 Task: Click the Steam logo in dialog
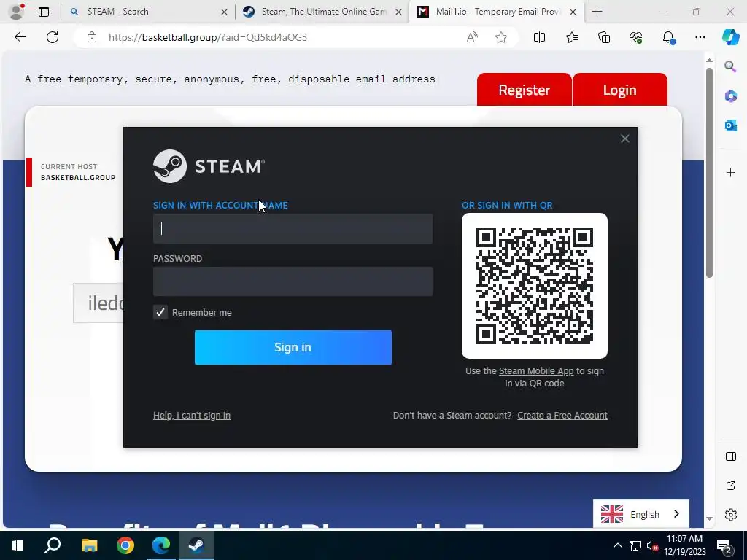(209, 166)
